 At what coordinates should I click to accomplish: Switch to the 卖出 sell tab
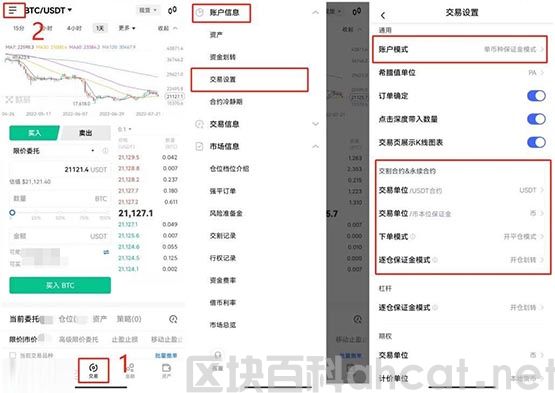coord(85,133)
